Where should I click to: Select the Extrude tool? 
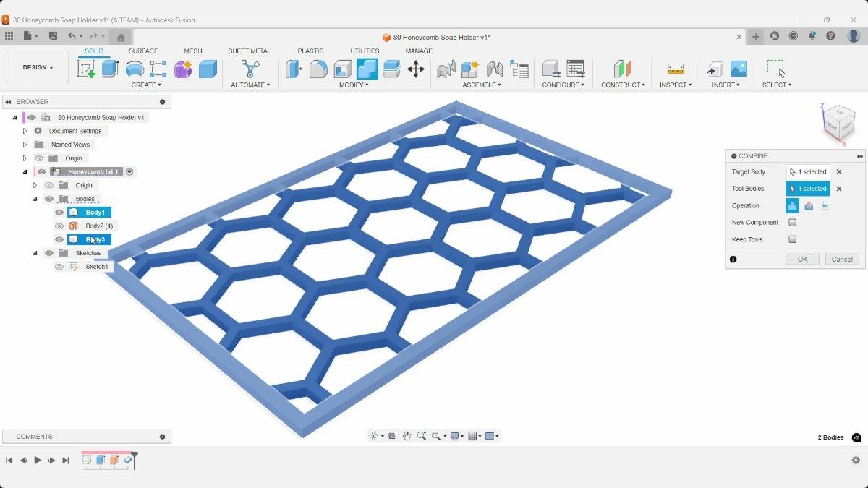point(110,69)
